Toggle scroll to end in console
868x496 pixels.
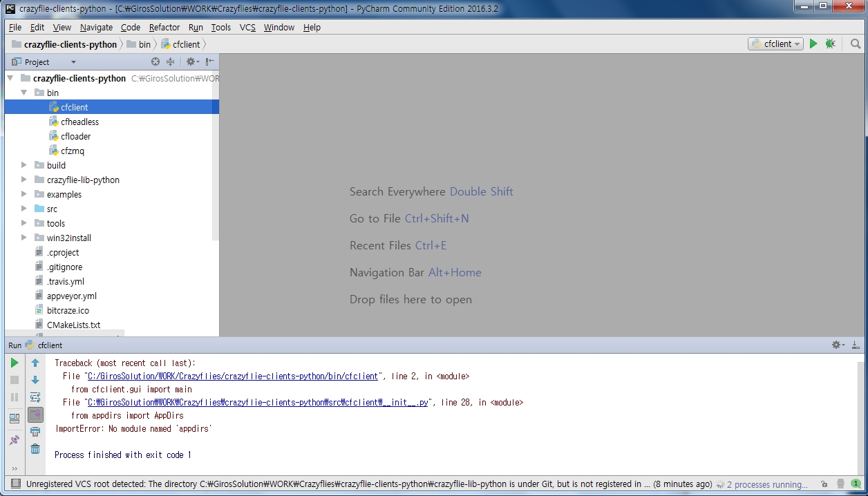click(35, 414)
